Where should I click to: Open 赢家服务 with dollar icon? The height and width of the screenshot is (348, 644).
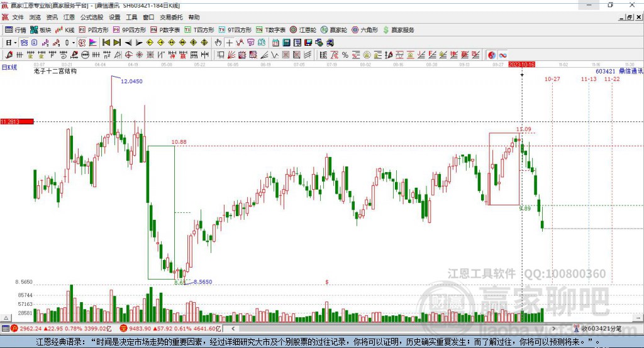coord(398,30)
